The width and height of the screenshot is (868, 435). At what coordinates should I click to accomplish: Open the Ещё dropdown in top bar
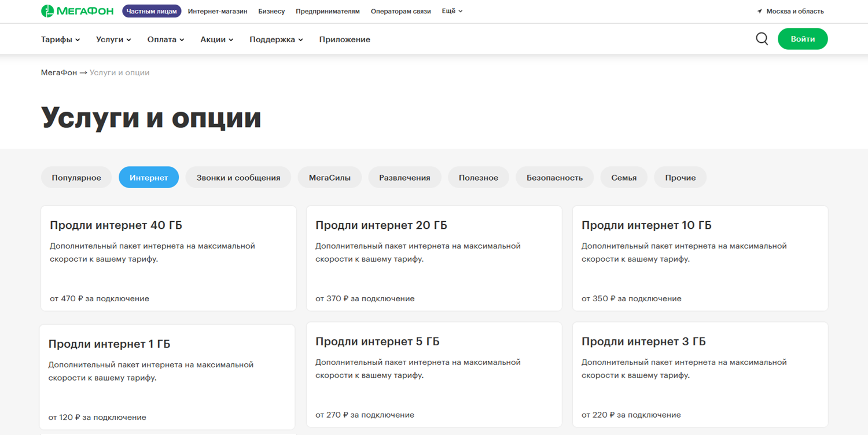[452, 11]
